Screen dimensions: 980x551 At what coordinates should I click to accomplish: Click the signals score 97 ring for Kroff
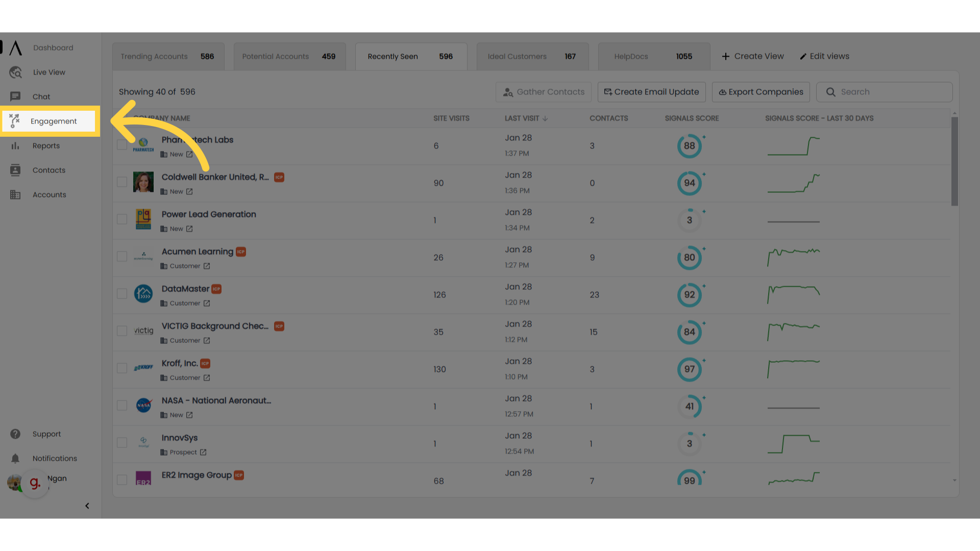pyautogui.click(x=690, y=369)
